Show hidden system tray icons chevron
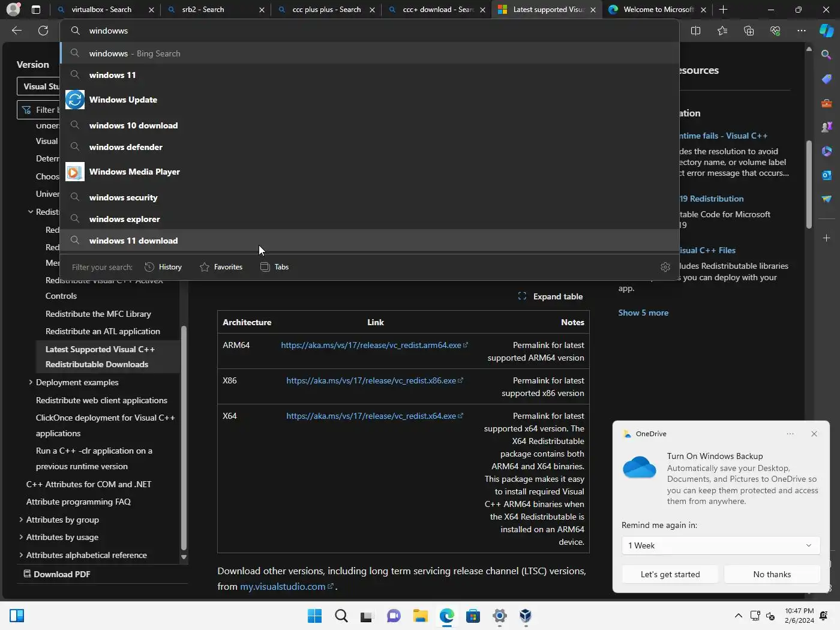The height and width of the screenshot is (630, 840). click(739, 616)
